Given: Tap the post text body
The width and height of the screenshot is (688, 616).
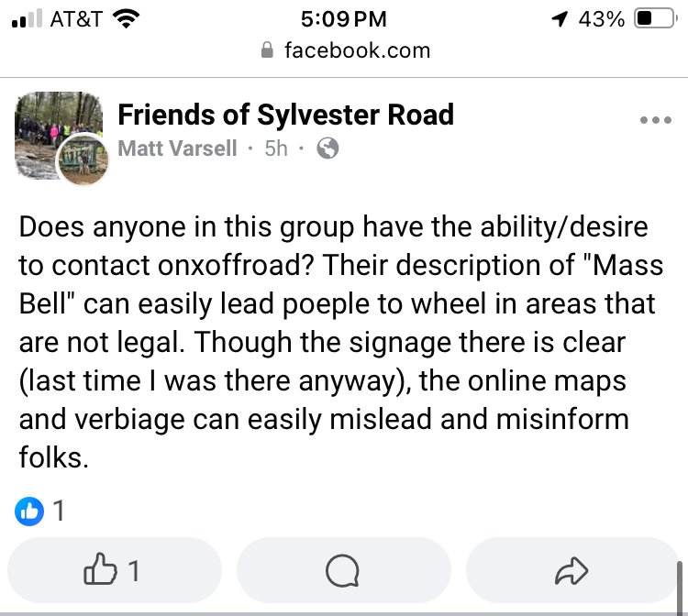Looking at the screenshot, I should coord(340,342).
